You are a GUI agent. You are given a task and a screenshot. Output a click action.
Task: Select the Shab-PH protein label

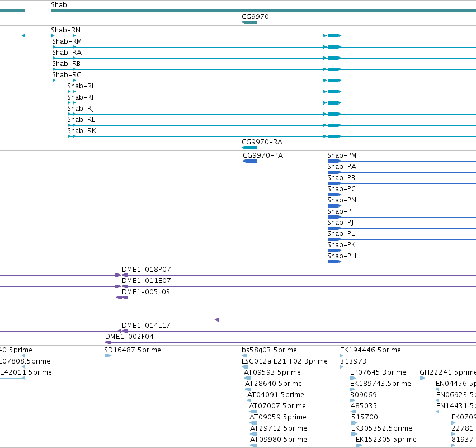pyautogui.click(x=342, y=257)
